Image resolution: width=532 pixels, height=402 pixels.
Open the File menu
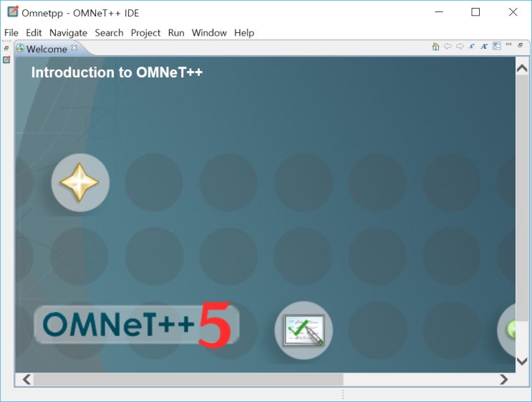11,32
